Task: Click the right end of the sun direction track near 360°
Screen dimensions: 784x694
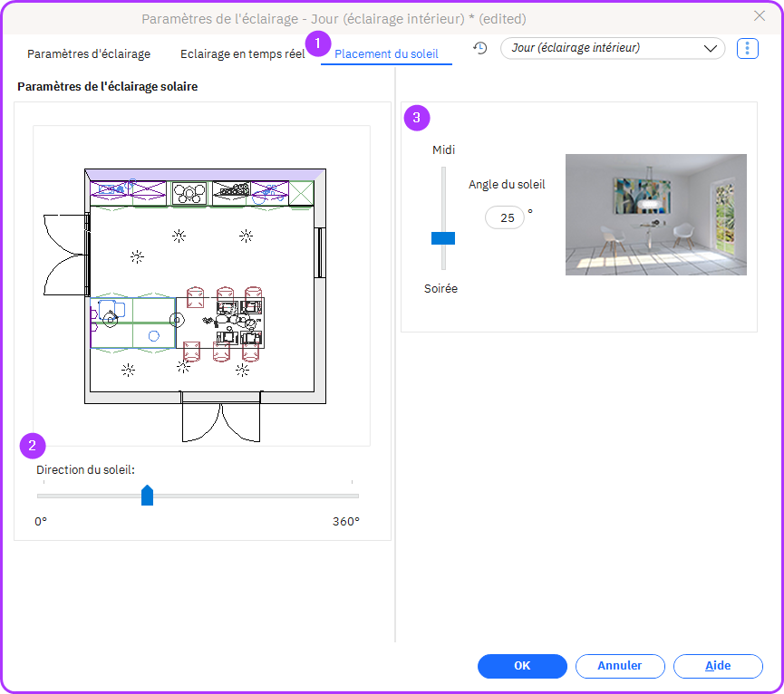Action: [353, 496]
